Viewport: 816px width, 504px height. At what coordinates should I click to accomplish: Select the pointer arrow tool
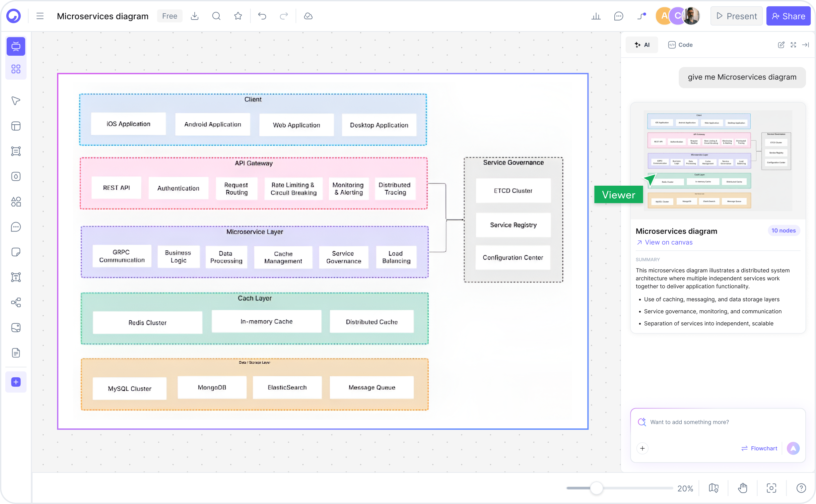point(16,101)
